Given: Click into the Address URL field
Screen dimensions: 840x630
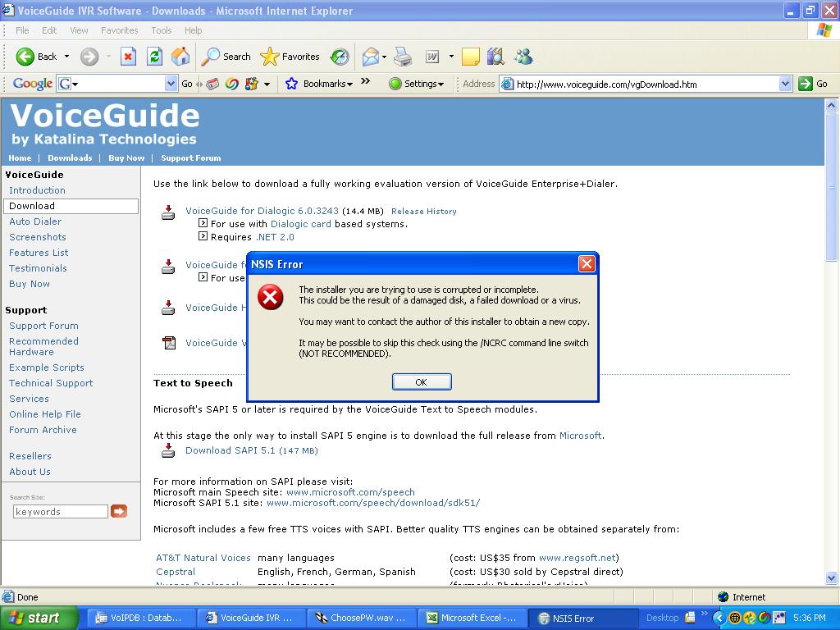Looking at the screenshot, I should point(646,84).
